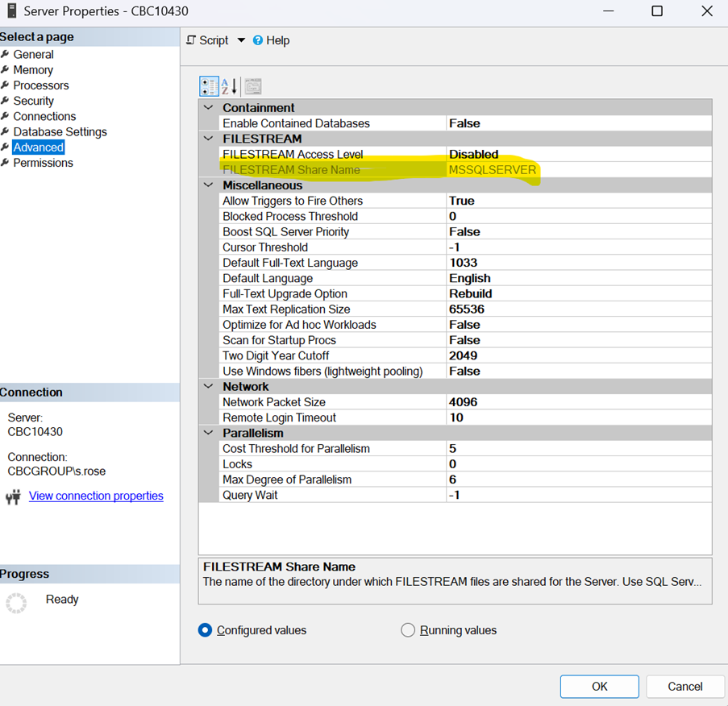
Task: Click the connection properties network icon
Action: click(13, 496)
